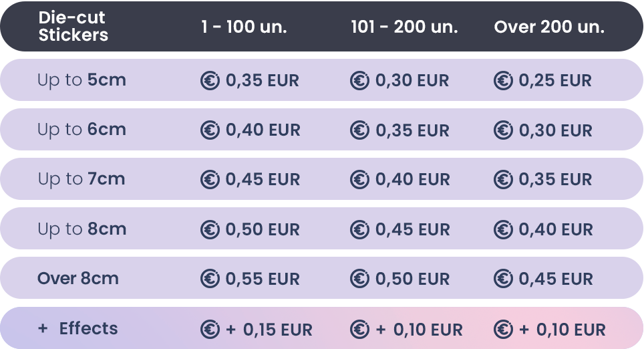Click the 1 - 100 un. column header

(x=244, y=27)
